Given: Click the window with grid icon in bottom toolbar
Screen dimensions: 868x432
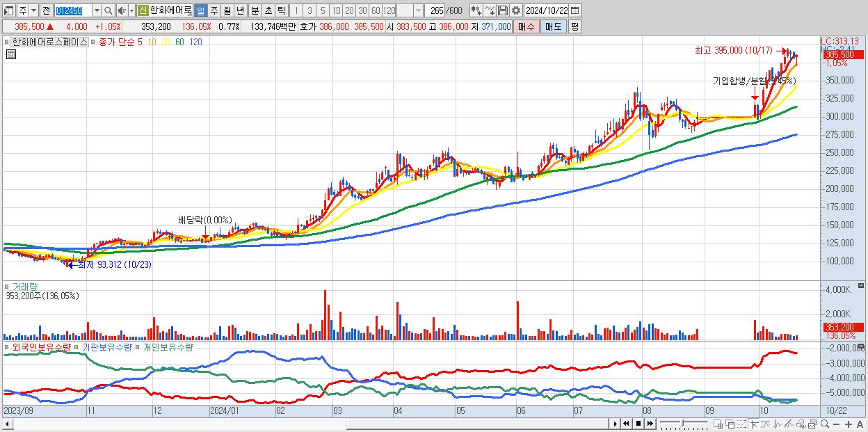Looking at the screenshot, I should point(718,424).
